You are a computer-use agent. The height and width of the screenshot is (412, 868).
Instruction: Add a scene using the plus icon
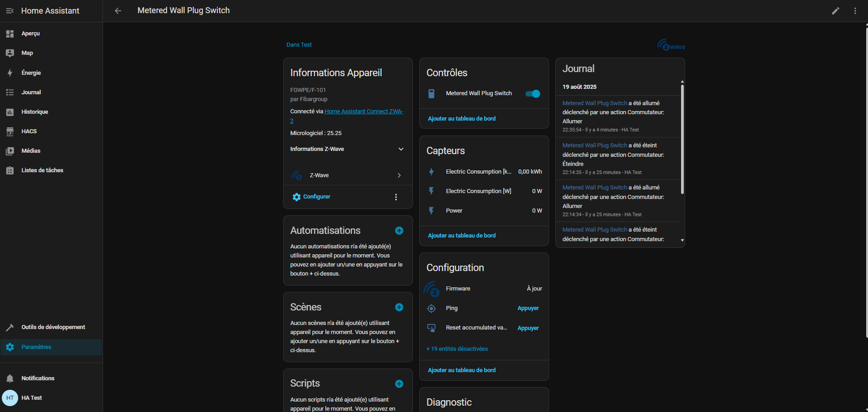(x=399, y=307)
